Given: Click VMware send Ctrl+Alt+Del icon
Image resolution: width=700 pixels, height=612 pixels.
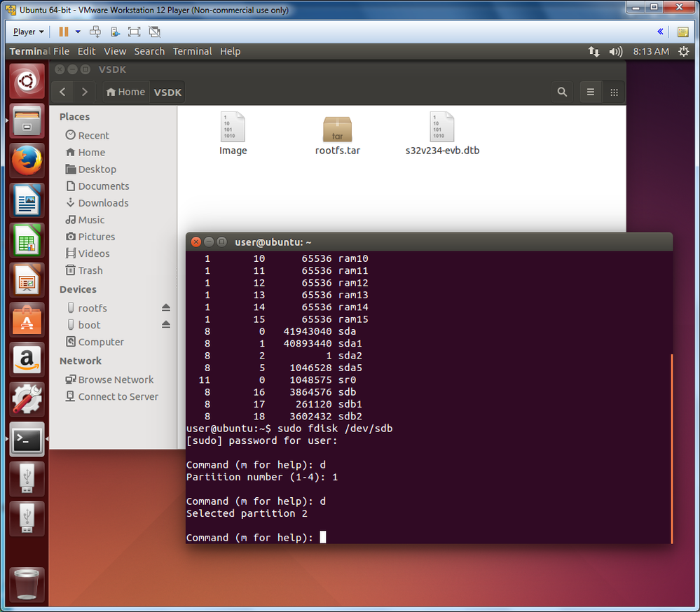Looking at the screenshot, I should coord(95,32).
